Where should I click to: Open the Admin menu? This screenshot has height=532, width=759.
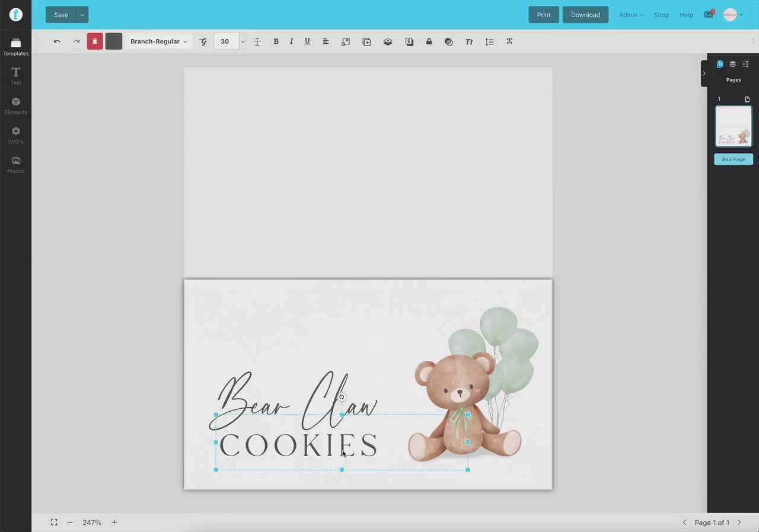click(631, 15)
